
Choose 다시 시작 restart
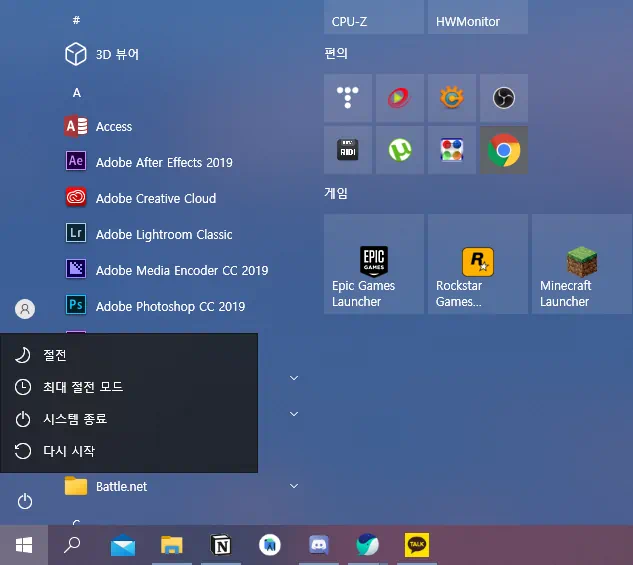pos(129,451)
